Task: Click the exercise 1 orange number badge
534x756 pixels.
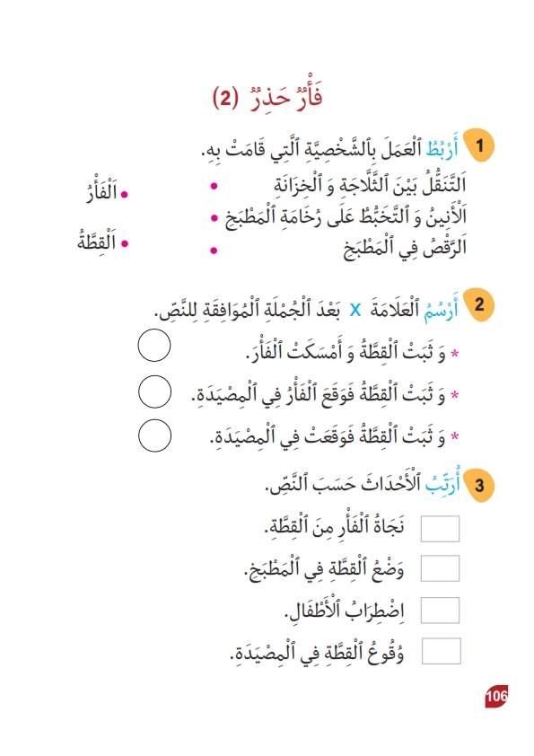Action: coord(479,145)
